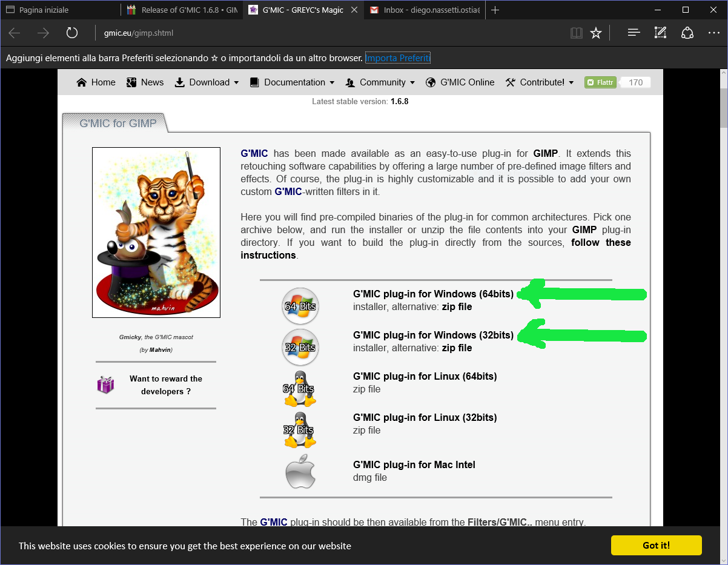
Task: Expand the Community dropdown menu
Action: point(380,82)
